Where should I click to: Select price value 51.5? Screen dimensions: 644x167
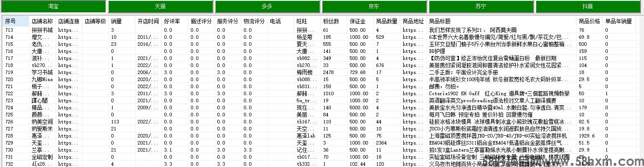point(584,143)
